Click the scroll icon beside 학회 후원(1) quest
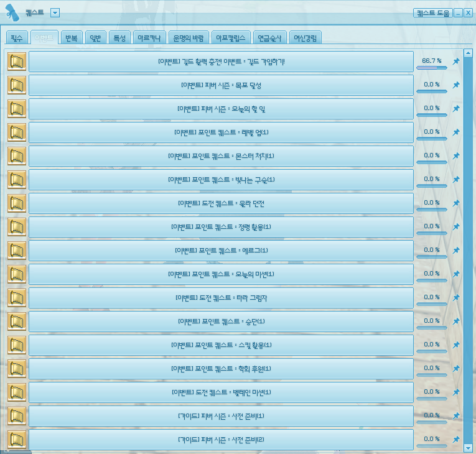 click(17, 369)
